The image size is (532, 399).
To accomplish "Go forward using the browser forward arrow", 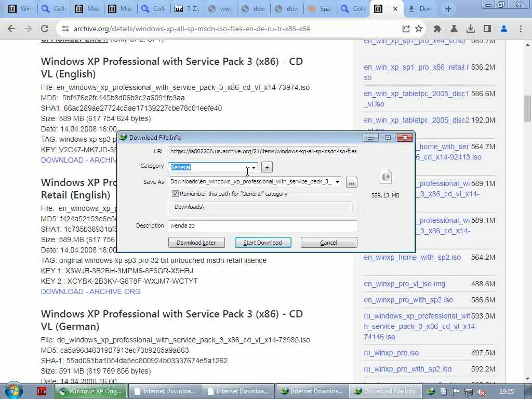I will tap(28, 29).
